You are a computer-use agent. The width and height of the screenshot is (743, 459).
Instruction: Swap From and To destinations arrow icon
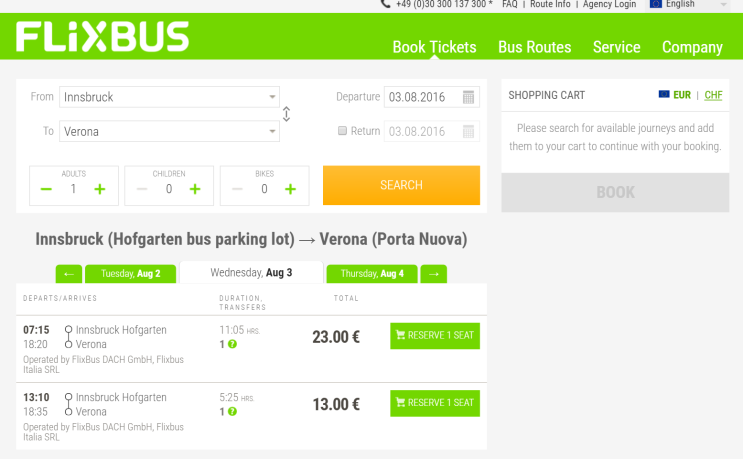(x=287, y=114)
